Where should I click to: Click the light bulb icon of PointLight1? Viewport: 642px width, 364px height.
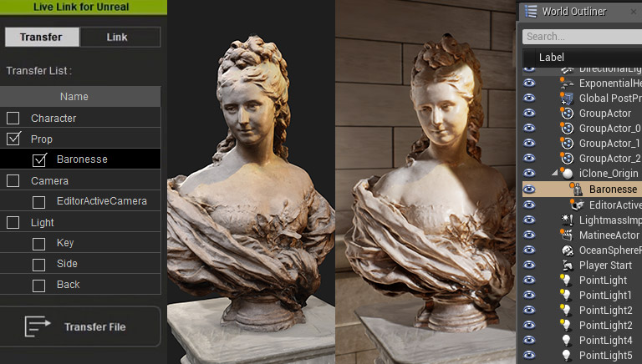[566, 295]
